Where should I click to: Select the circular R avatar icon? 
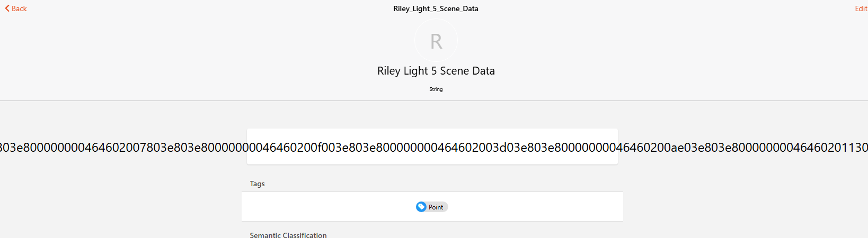(436, 41)
